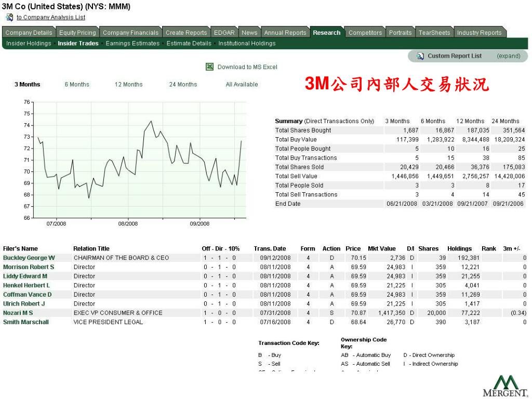Click the Excel download icon
532x399 pixels.
210,67
